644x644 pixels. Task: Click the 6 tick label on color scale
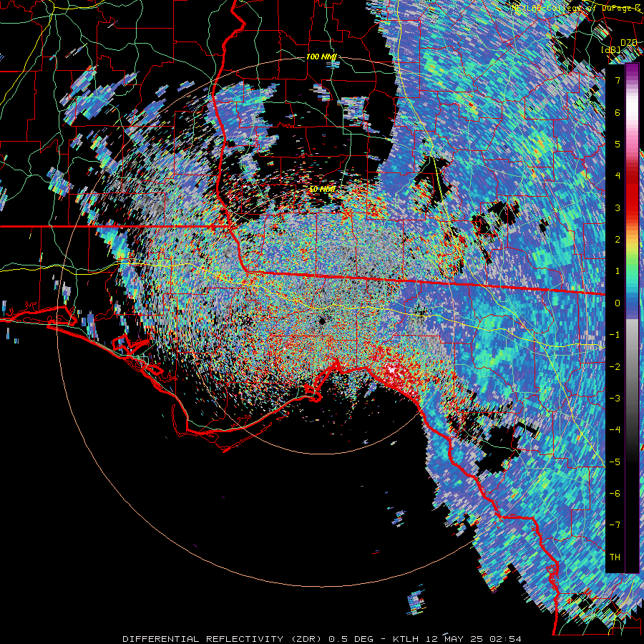pos(618,112)
